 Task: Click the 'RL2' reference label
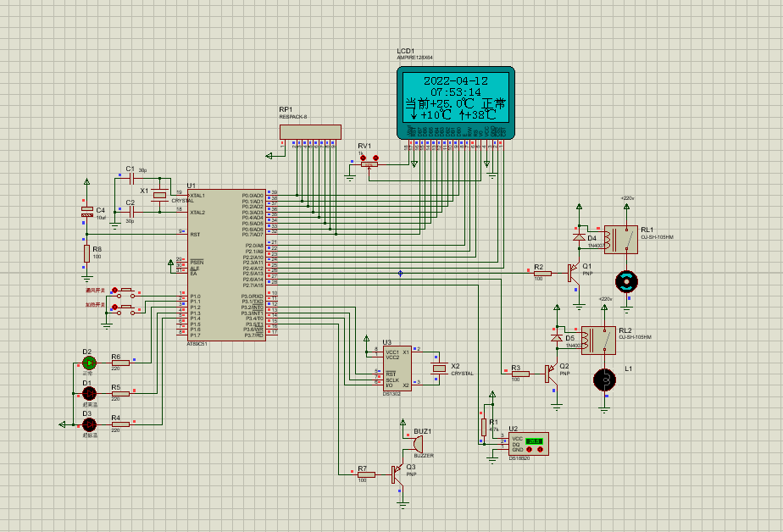[625, 330]
